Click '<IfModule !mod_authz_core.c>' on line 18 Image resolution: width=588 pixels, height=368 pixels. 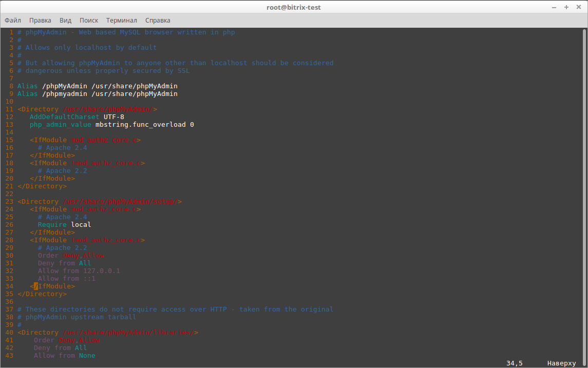pyautogui.click(x=87, y=163)
